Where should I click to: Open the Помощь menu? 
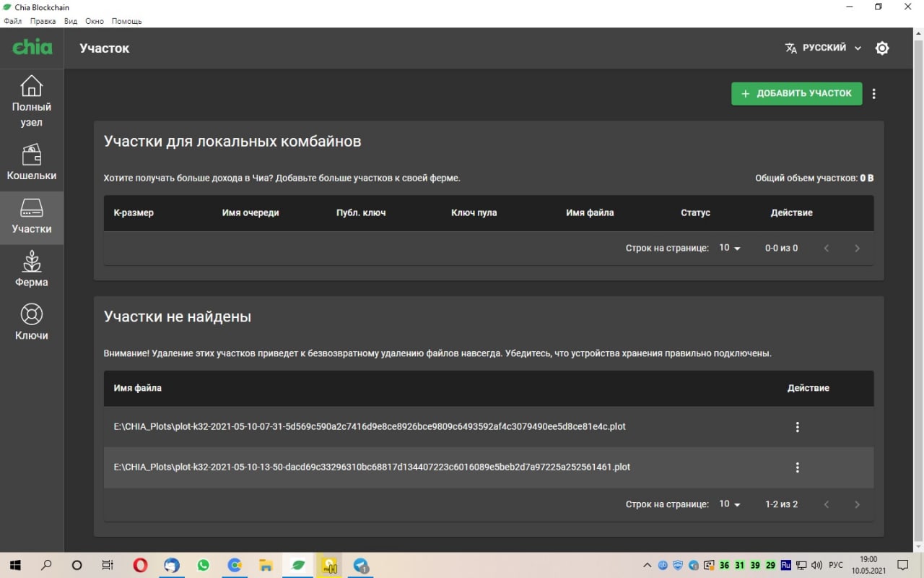126,22
